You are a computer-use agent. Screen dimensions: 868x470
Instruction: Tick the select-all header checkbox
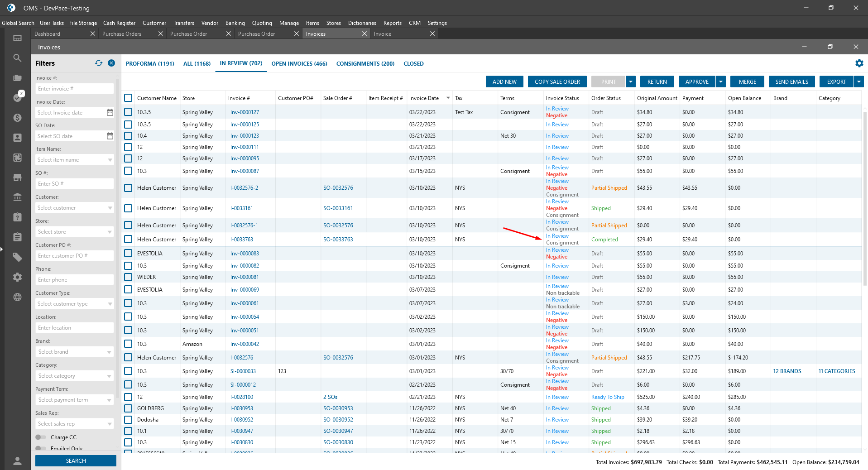pos(128,98)
